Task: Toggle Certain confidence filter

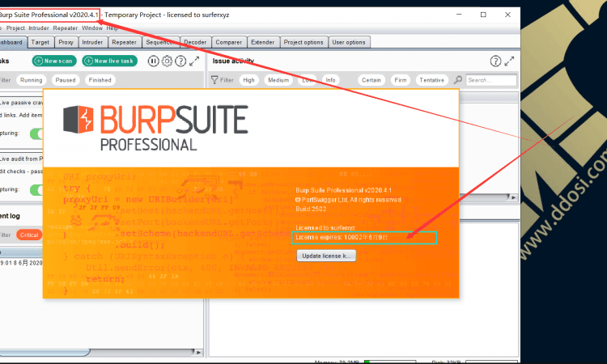Action: (x=371, y=80)
